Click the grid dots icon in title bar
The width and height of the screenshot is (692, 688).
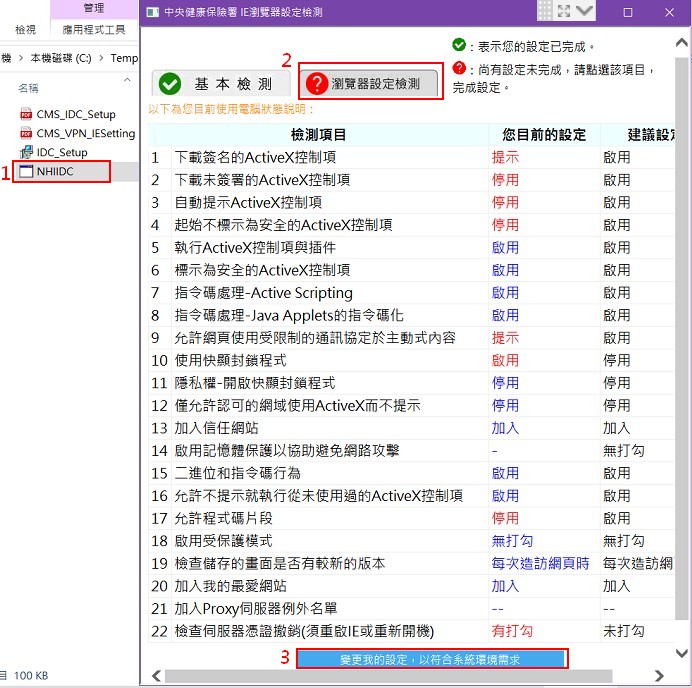click(x=545, y=11)
